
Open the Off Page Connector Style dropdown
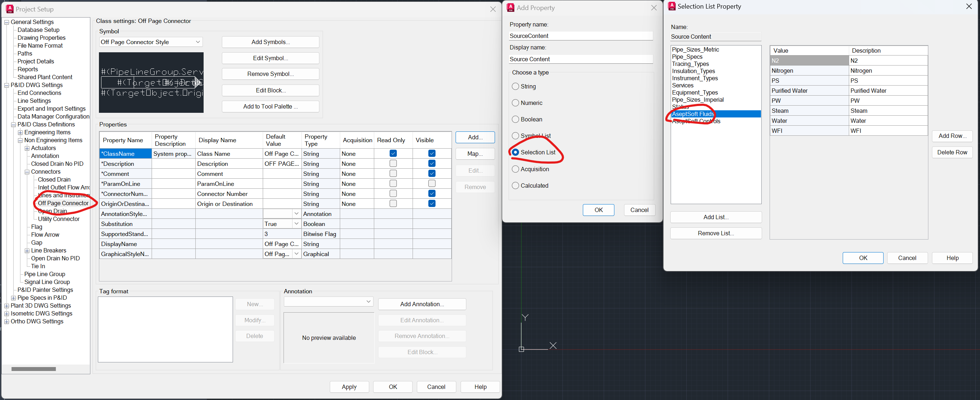tap(198, 42)
